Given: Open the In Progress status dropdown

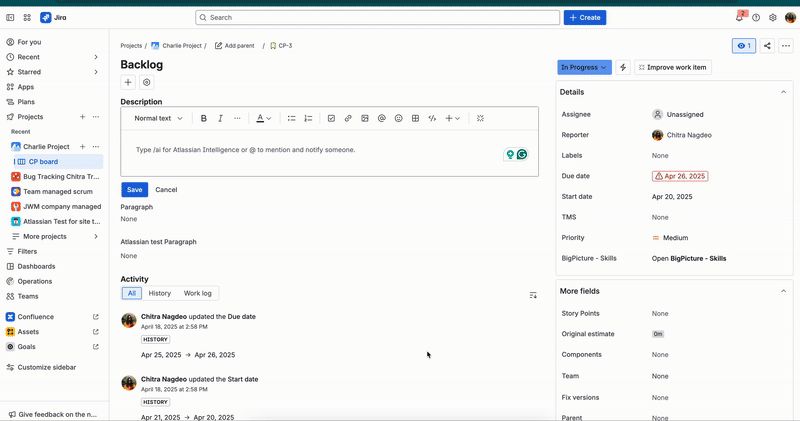Looking at the screenshot, I should click(584, 67).
